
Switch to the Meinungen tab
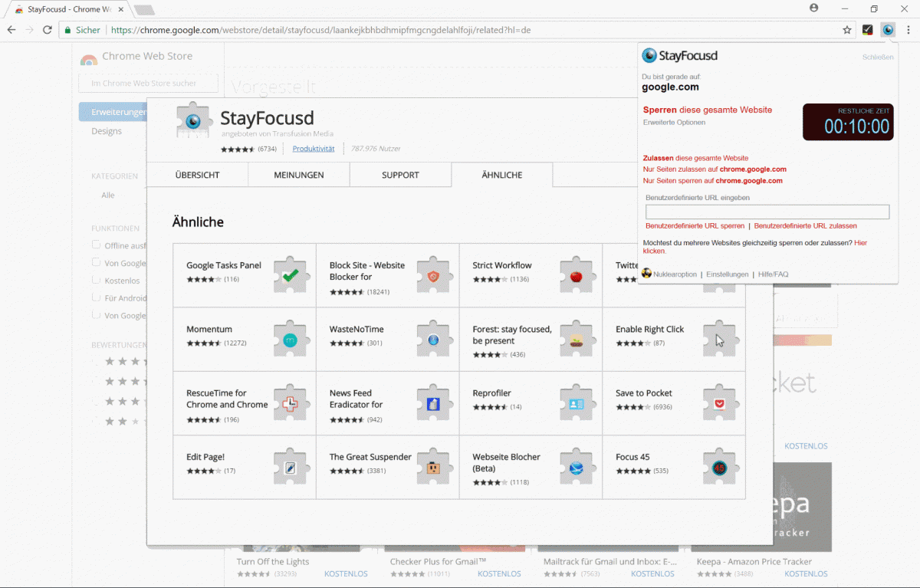(x=299, y=175)
